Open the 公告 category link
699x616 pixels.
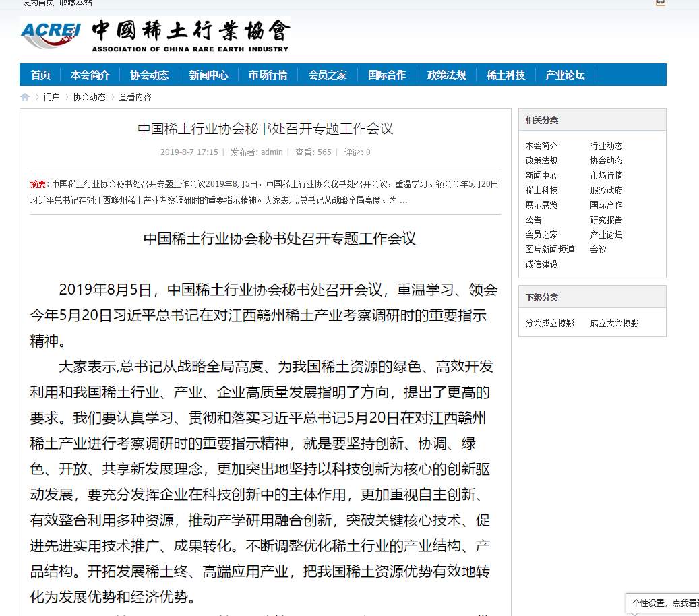pyautogui.click(x=534, y=220)
